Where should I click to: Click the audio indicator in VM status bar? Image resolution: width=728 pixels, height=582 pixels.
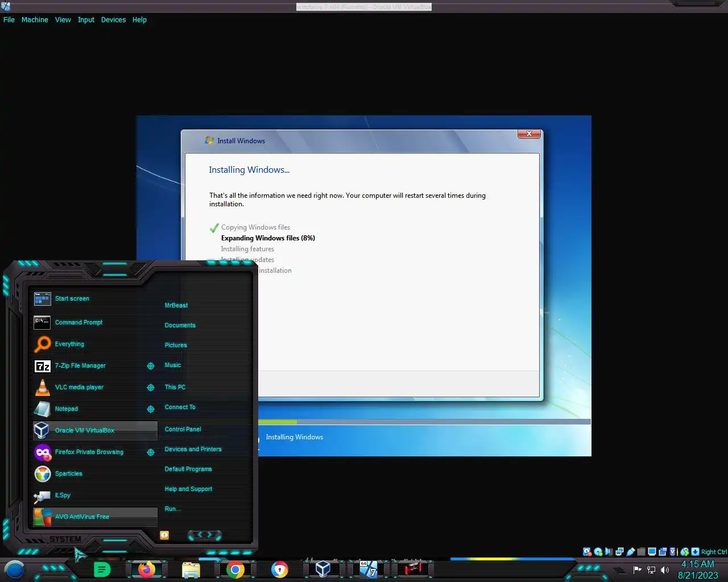click(x=609, y=551)
